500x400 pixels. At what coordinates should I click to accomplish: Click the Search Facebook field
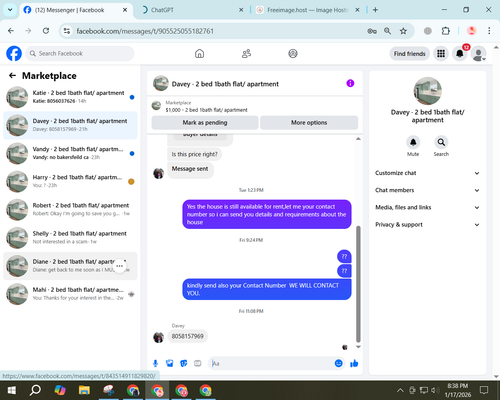(80, 53)
